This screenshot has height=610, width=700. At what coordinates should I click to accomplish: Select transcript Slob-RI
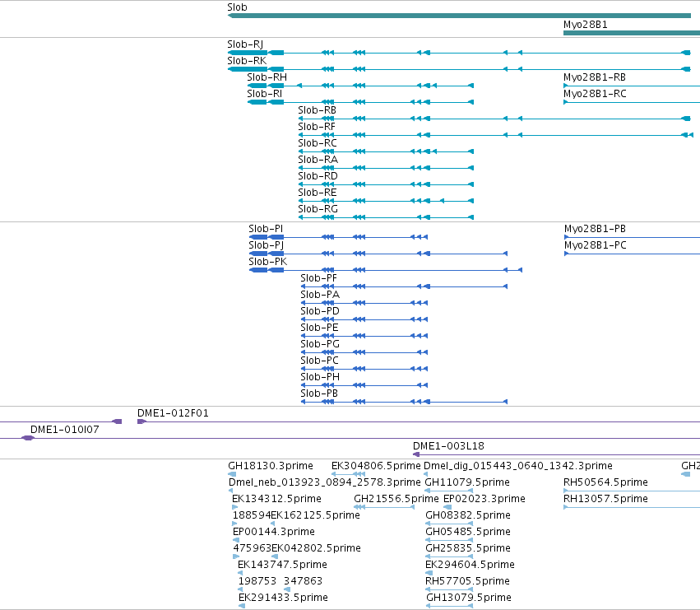pos(264,94)
